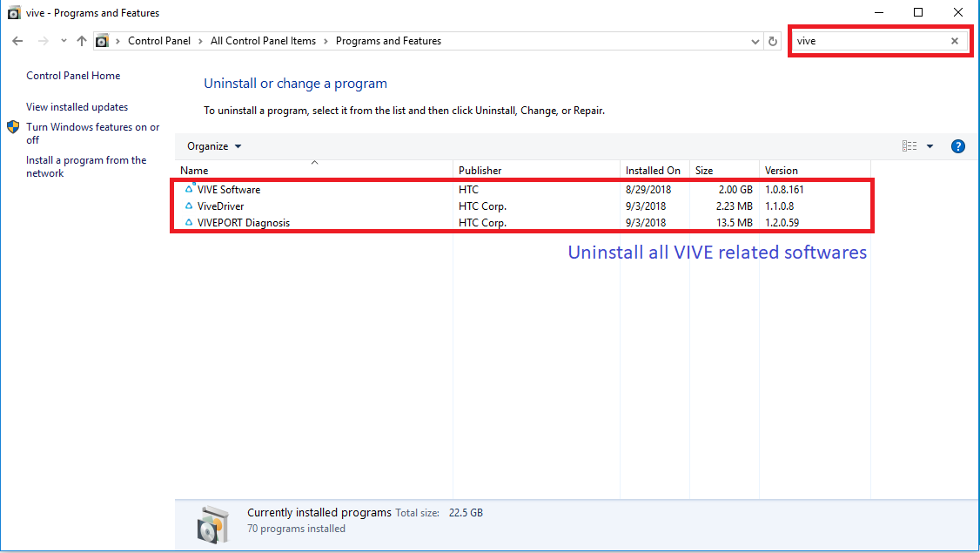The width and height of the screenshot is (980, 553).
Task: Select All Control Panel Items breadcrumb
Action: (x=263, y=41)
